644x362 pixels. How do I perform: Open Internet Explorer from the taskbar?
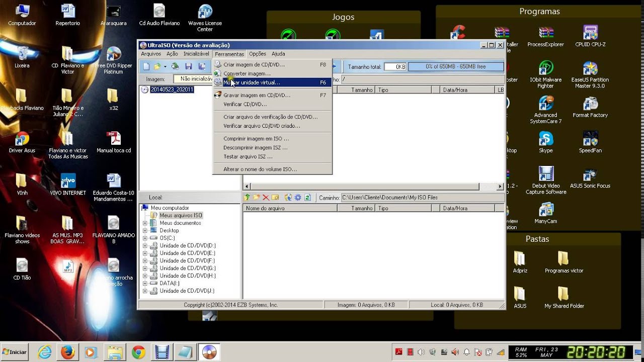(x=45, y=352)
